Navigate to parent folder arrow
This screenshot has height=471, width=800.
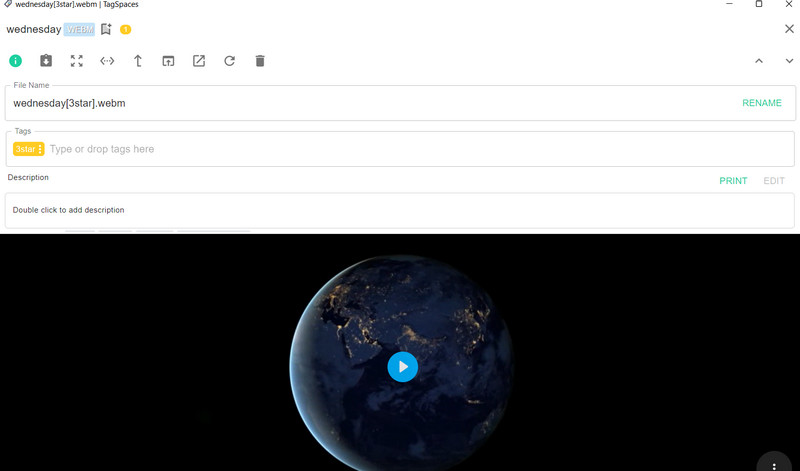coord(138,61)
